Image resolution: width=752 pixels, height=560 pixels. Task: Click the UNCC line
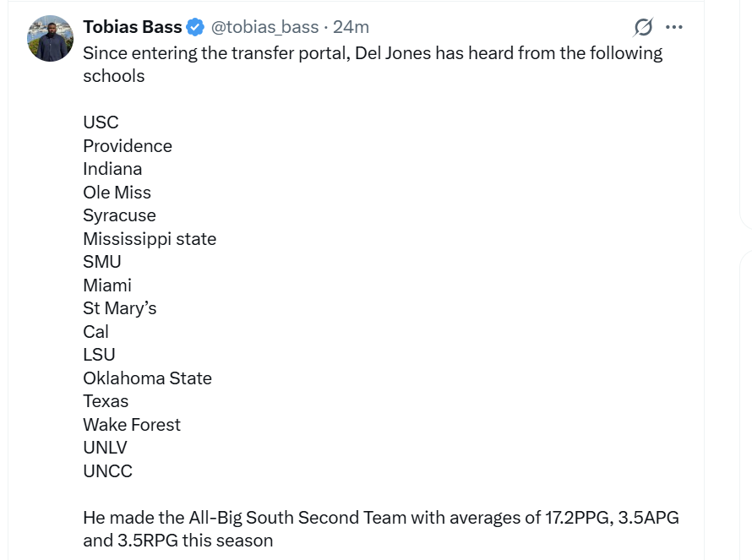point(107,471)
